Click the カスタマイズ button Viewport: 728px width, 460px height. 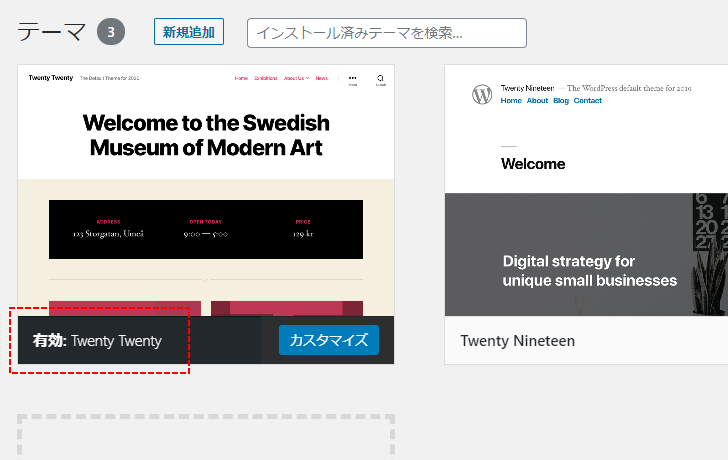pyautogui.click(x=329, y=341)
